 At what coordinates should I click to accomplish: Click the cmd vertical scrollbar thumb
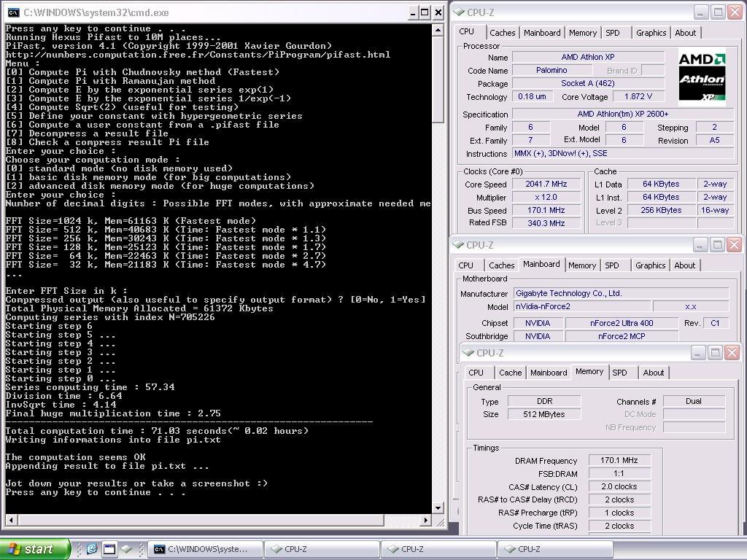point(438,80)
